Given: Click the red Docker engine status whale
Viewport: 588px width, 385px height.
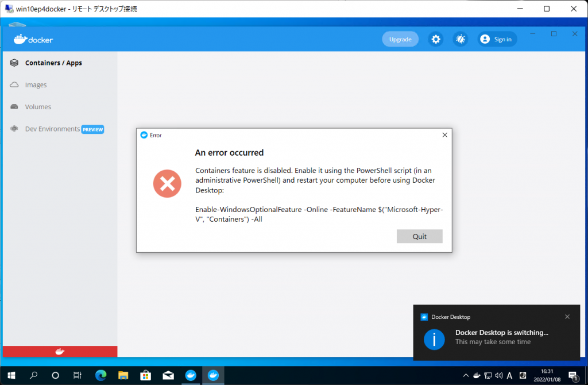Looking at the screenshot, I should (60, 352).
